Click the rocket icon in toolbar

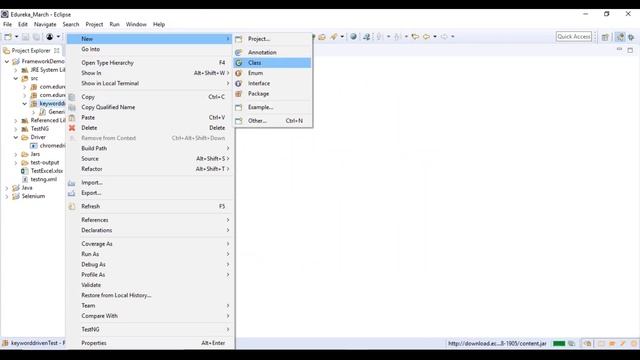click(334, 37)
